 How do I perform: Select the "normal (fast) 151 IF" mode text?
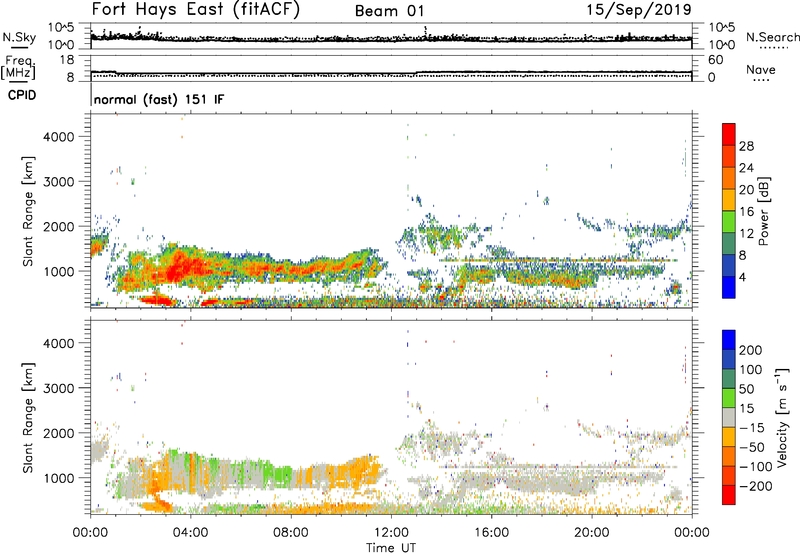point(159,99)
